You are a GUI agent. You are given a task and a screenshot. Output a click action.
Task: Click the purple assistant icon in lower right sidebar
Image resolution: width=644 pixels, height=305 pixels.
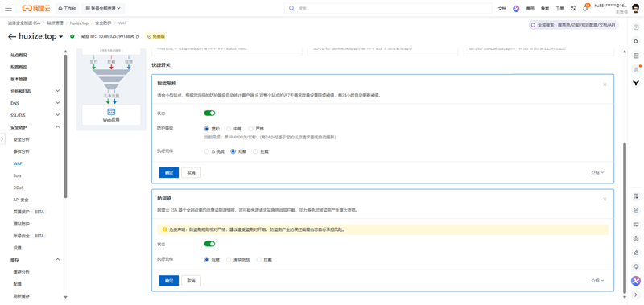[636, 281]
